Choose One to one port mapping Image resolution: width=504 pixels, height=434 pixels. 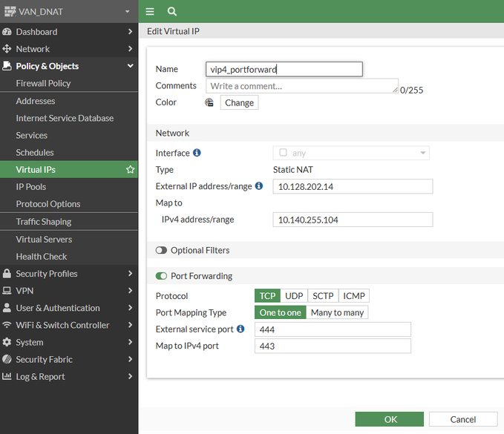281,312
